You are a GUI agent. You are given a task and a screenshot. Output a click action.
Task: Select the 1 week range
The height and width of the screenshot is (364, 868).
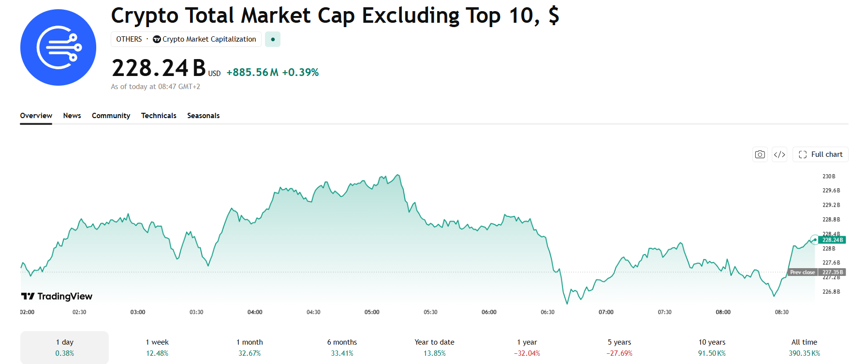click(x=157, y=348)
